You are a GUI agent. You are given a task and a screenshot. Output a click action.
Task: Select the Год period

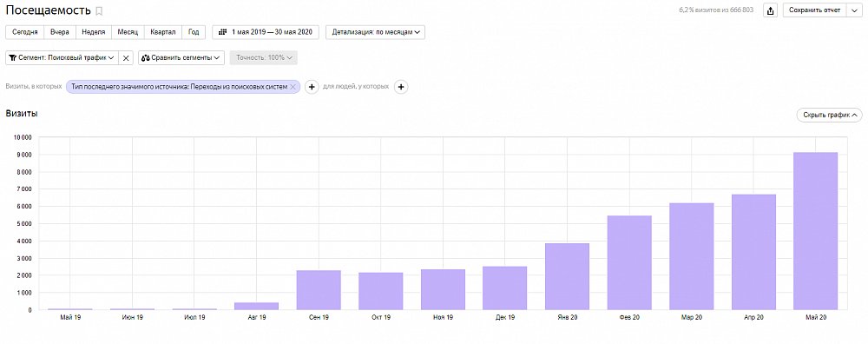pos(194,32)
